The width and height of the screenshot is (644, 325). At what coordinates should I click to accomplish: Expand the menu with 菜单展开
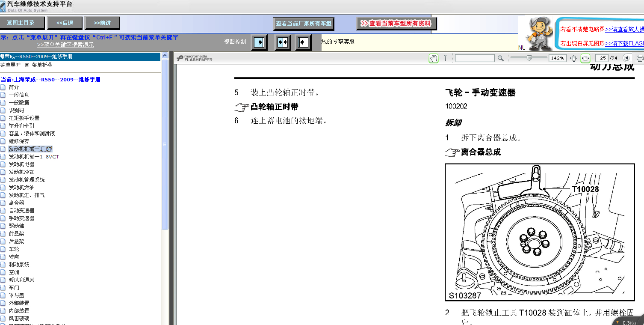pos(10,65)
